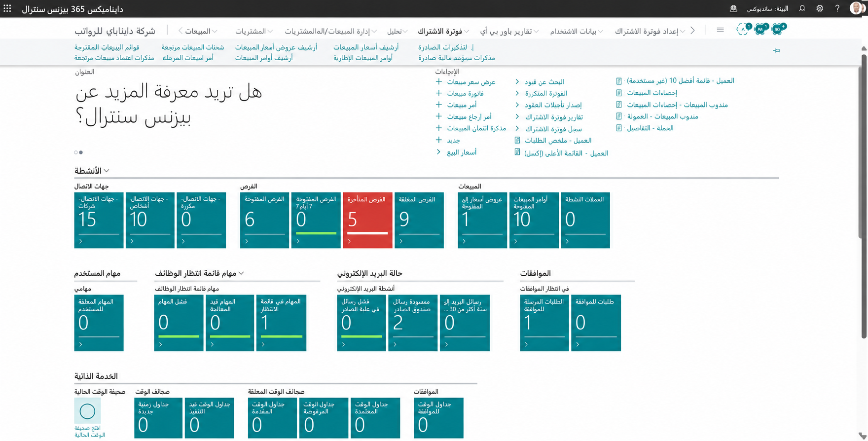Open شحنات المبيعات مرتجعة link

(x=192, y=47)
